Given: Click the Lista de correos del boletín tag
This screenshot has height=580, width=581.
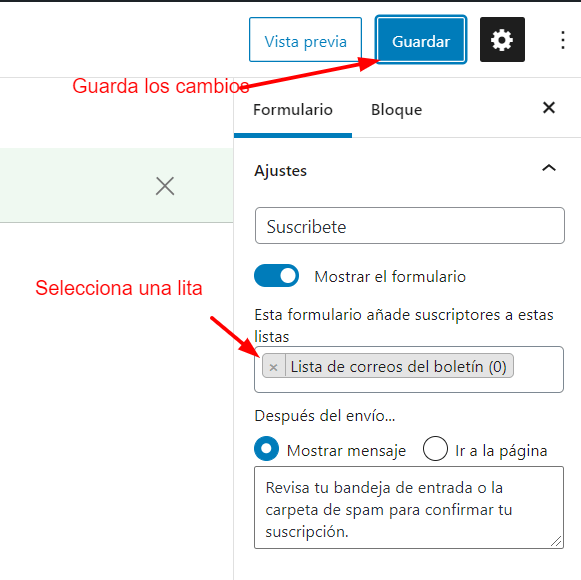Looking at the screenshot, I should click(398, 367).
